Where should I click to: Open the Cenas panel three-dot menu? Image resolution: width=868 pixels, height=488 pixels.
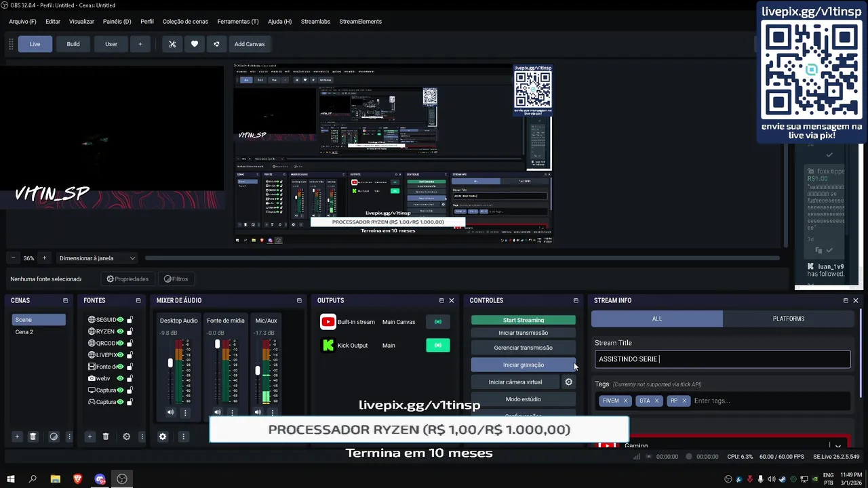[69, 436]
